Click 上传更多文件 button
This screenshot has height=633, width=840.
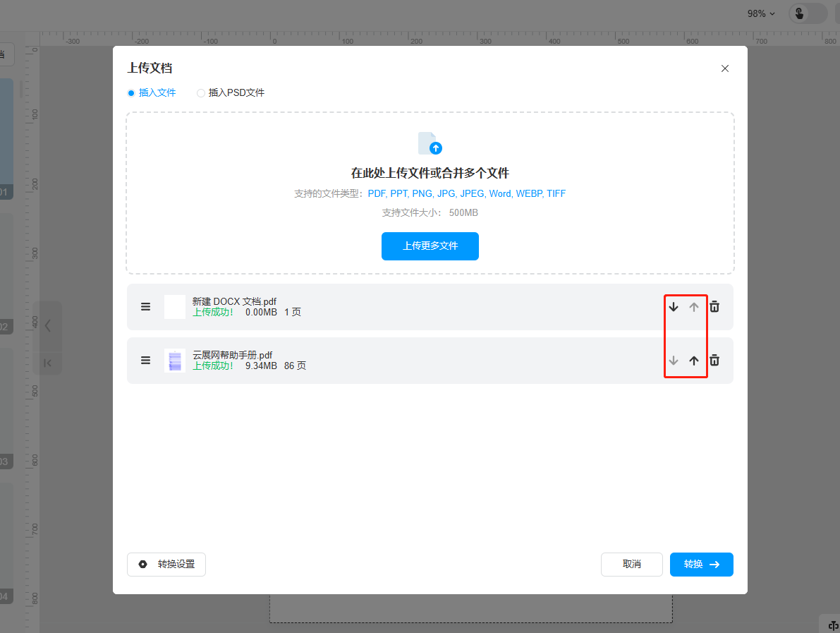point(430,246)
